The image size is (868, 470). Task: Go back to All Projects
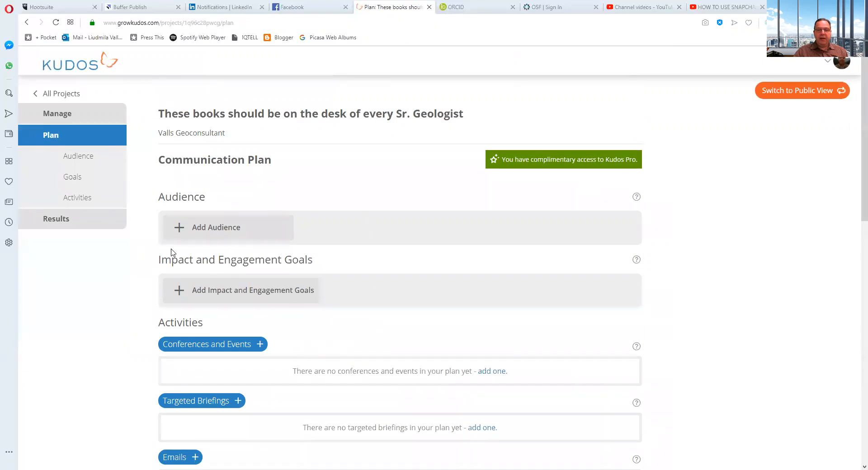point(57,94)
